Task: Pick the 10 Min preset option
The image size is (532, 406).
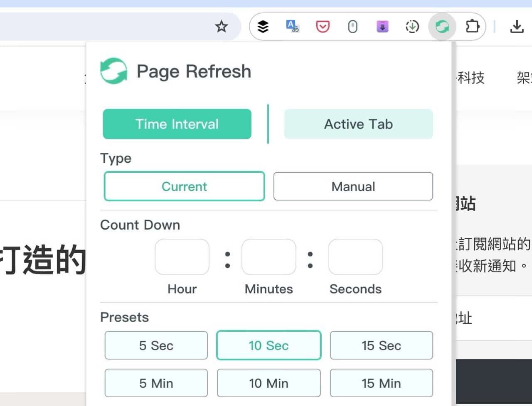Action: 268,383
